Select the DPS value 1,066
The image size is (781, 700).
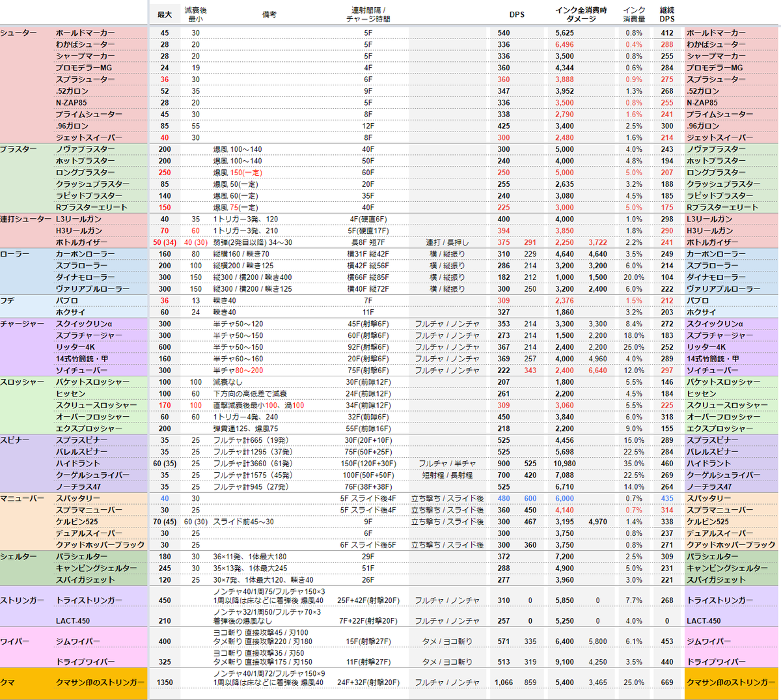504,682
